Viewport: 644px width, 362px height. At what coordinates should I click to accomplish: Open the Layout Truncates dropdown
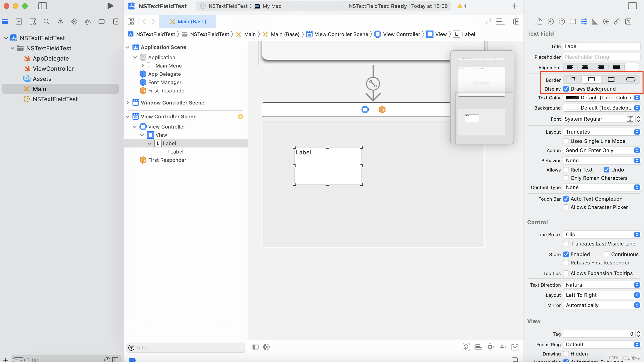click(x=602, y=132)
